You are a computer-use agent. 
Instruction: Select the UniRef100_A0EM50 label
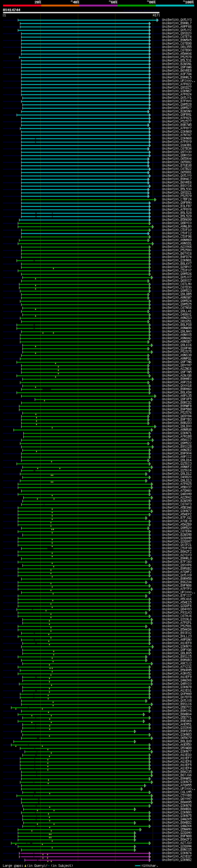(x=176, y=745)
